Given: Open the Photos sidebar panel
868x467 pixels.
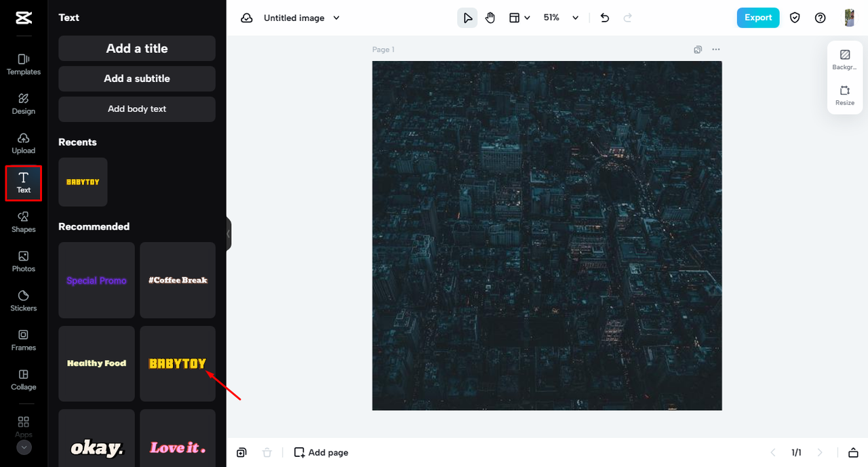Looking at the screenshot, I should click(x=24, y=261).
